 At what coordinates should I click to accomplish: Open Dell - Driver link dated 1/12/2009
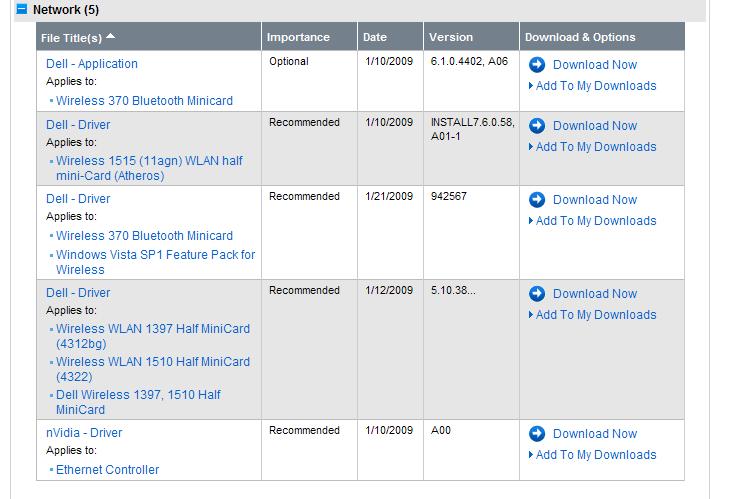(x=78, y=293)
